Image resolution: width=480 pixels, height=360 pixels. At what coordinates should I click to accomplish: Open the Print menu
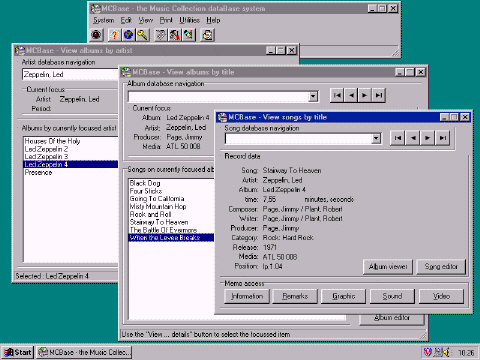(x=166, y=20)
